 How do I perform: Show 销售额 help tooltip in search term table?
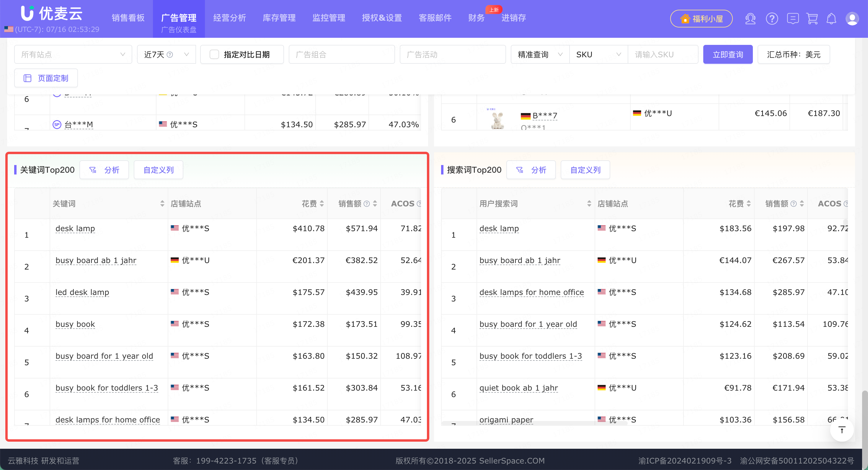click(x=794, y=203)
